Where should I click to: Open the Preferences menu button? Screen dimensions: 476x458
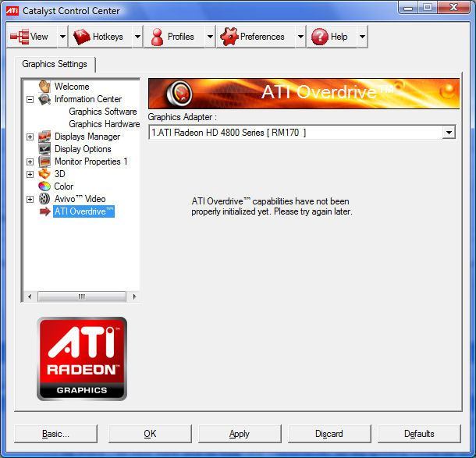pos(256,37)
